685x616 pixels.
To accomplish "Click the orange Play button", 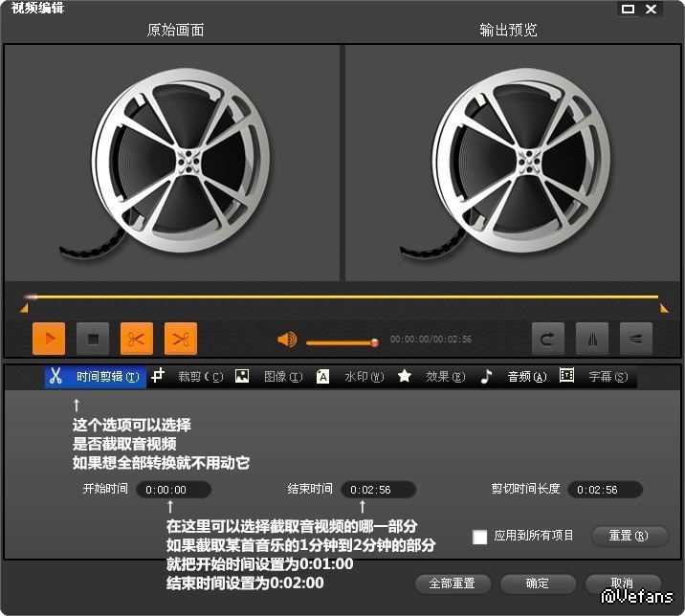I will point(49,339).
